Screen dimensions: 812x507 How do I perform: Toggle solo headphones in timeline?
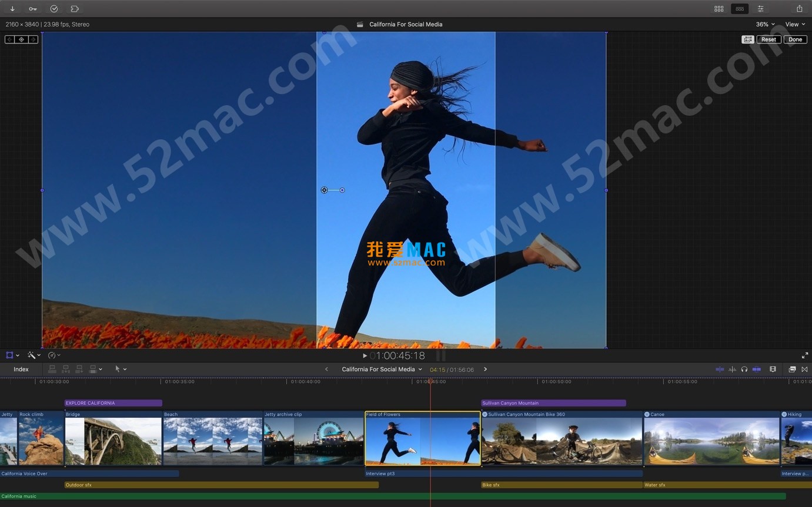[744, 370]
